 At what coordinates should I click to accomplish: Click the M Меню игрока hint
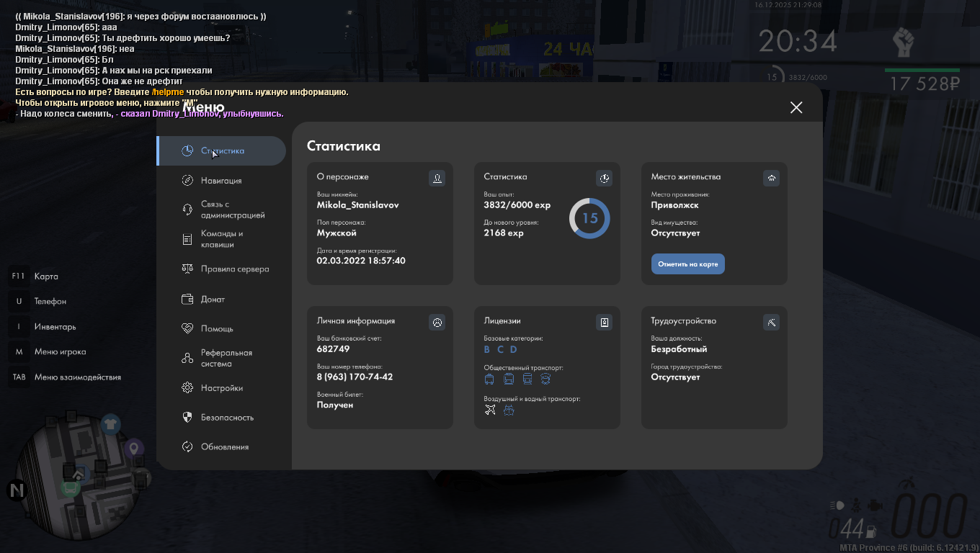(48, 351)
